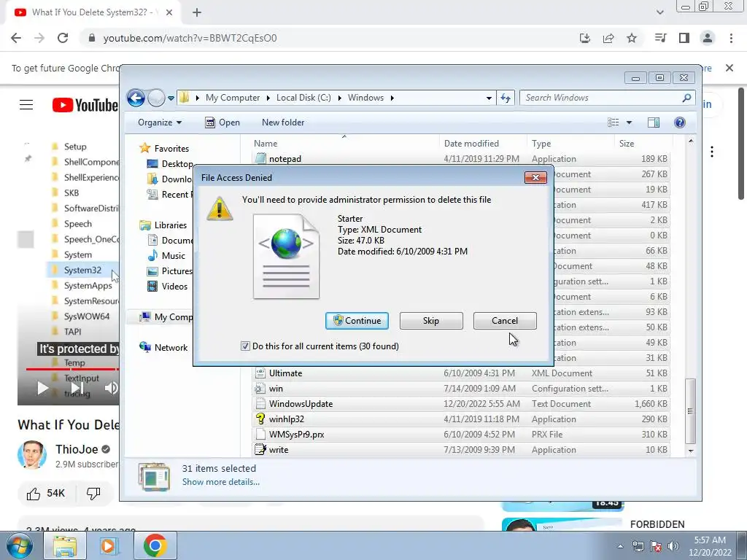Select WMSysPr9.prx file

[461, 435]
